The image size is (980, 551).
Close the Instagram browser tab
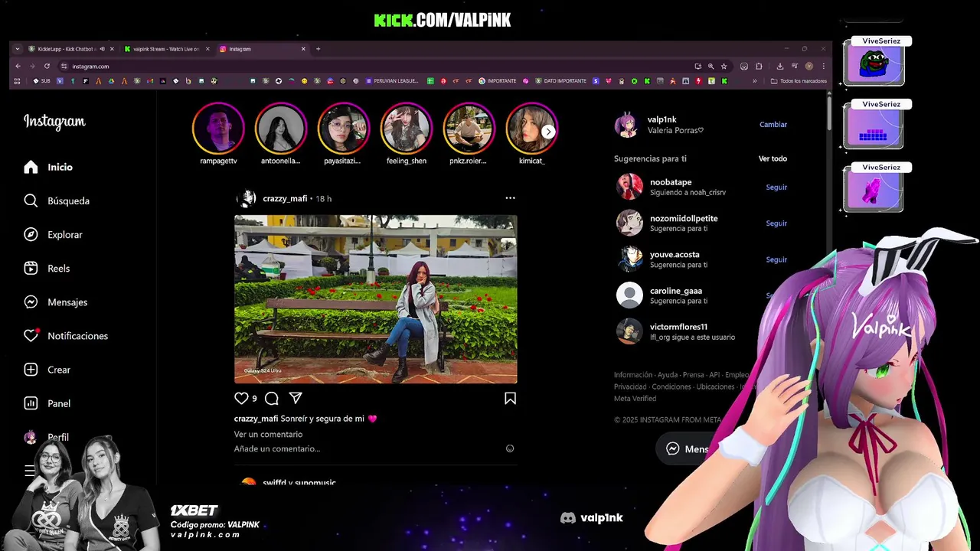pyautogui.click(x=303, y=49)
